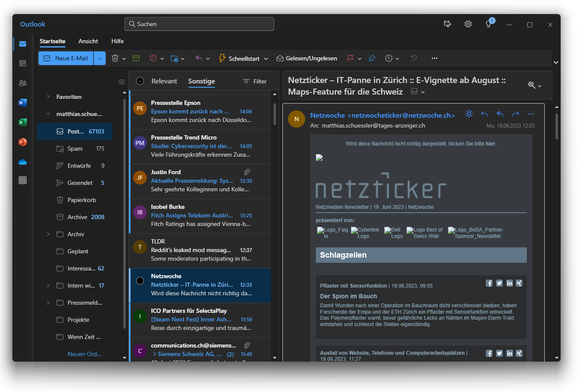Viewport: 582px width, 392px height.
Task: Show the Sonstige inbox tab
Action: pyautogui.click(x=202, y=81)
